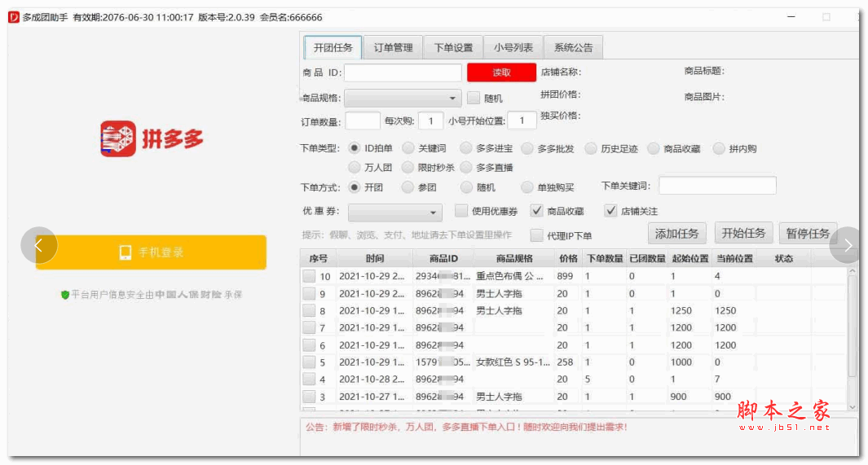Select the 参团 order method
The width and height of the screenshot is (868, 465).
[x=408, y=187]
